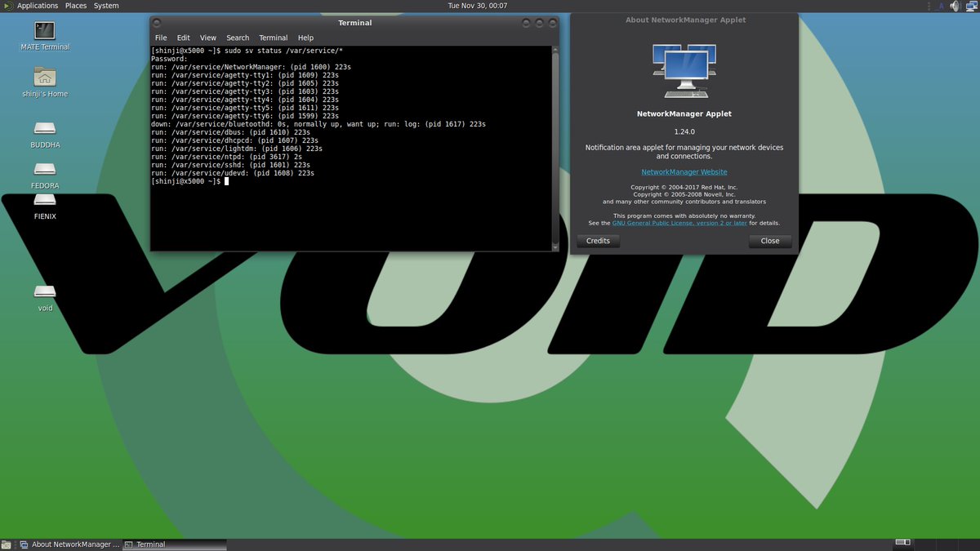
Task: Open the Search menu in Terminal
Action: 238,38
